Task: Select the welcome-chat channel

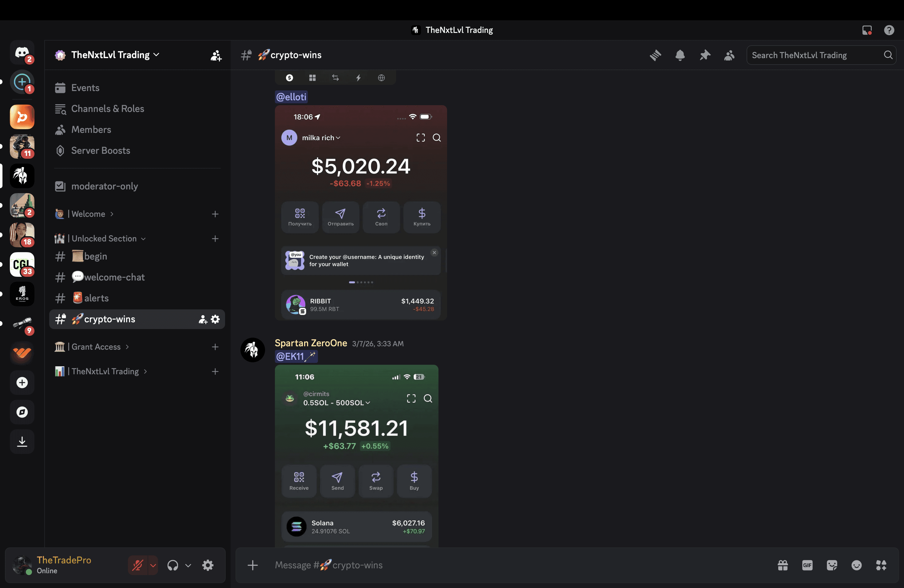Action: click(x=114, y=277)
